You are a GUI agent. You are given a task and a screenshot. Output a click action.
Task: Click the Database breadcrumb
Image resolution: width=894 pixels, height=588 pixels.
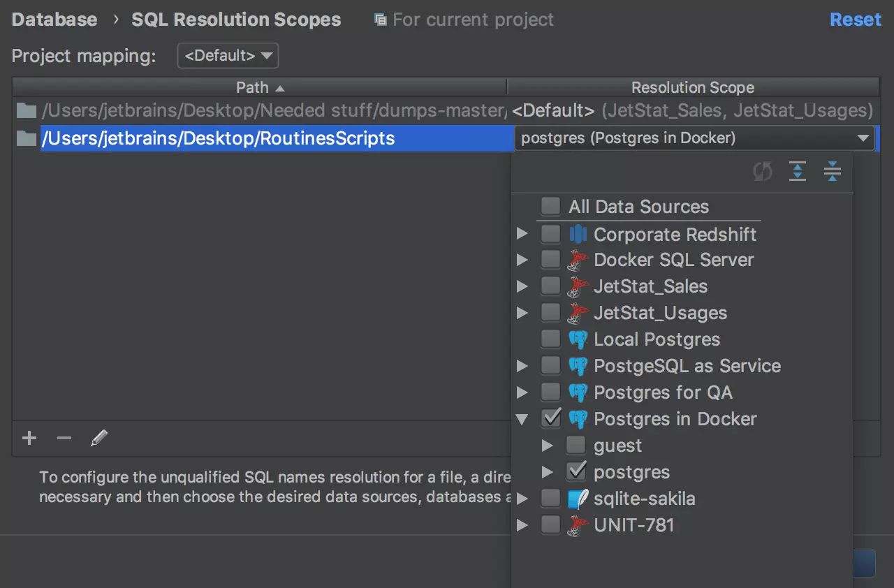point(54,20)
